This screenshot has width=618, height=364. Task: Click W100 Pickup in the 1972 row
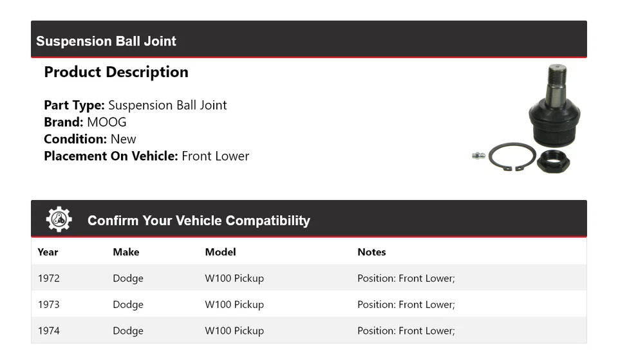point(234,278)
